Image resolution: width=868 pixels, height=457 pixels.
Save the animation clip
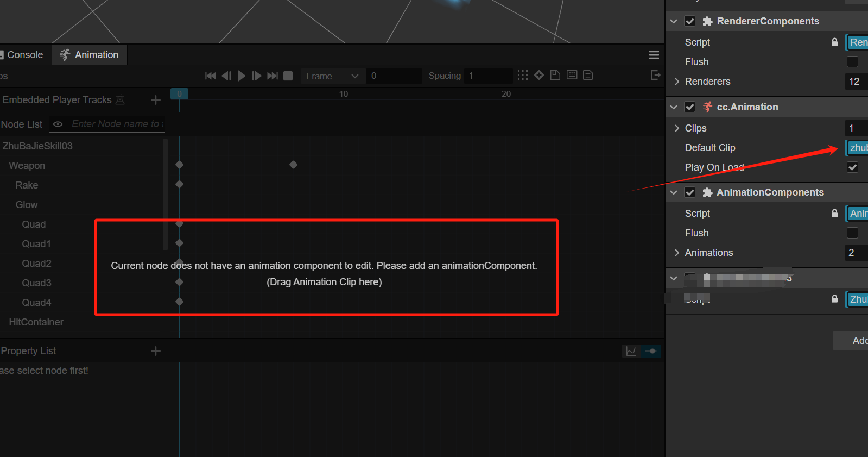[x=555, y=75]
